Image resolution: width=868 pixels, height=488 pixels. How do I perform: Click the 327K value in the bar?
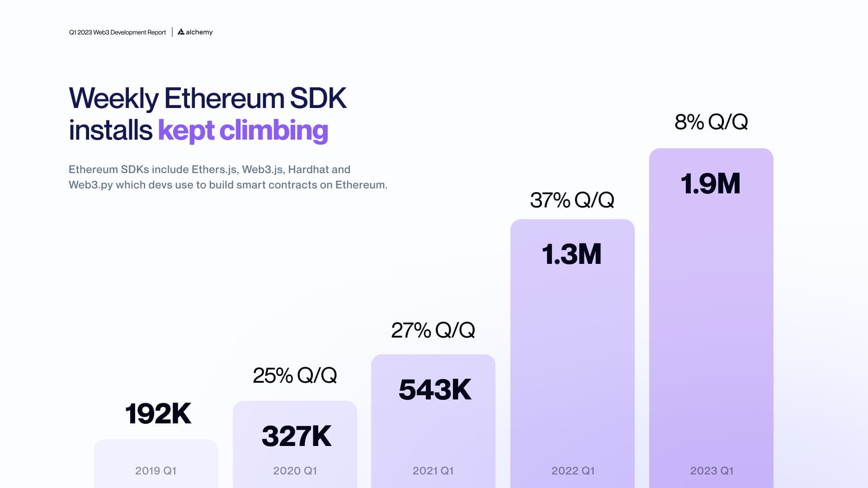(x=297, y=436)
